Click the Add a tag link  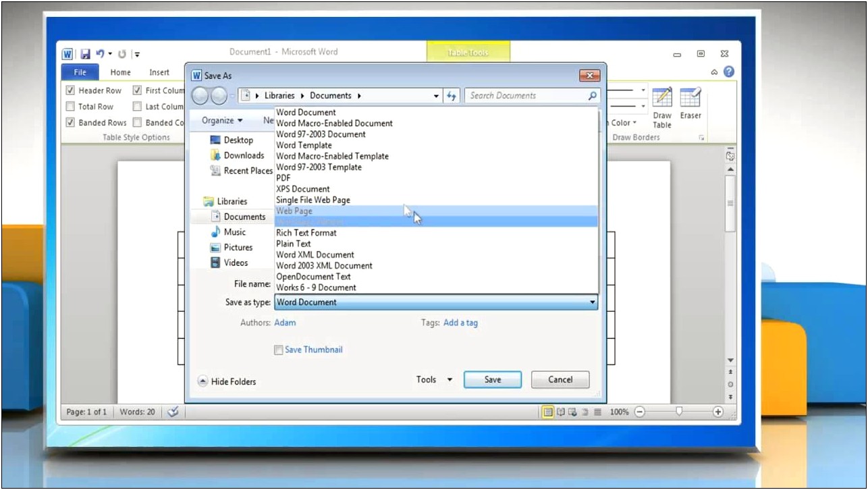[x=460, y=323]
